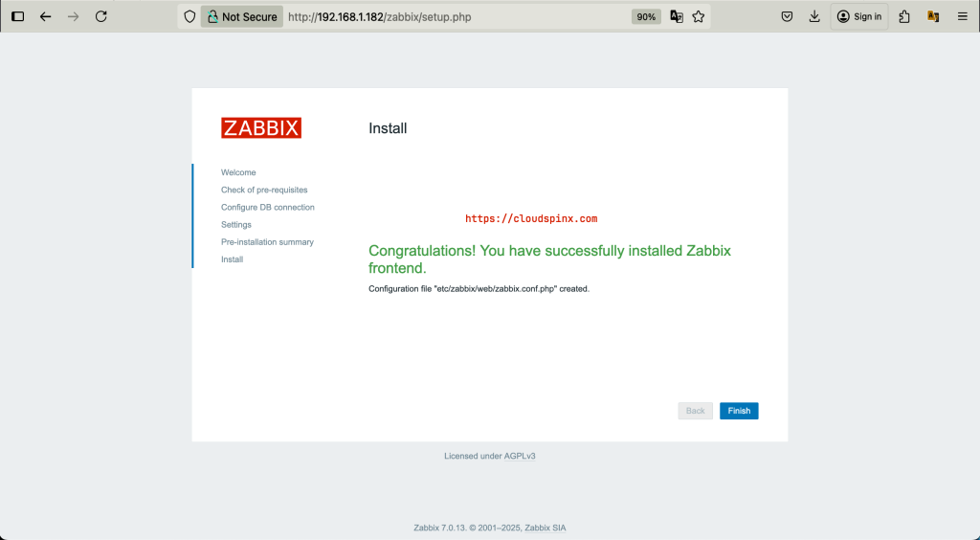Screen dimensions: 980x540
Task: Click the 90% zoom level badge
Action: (646, 17)
